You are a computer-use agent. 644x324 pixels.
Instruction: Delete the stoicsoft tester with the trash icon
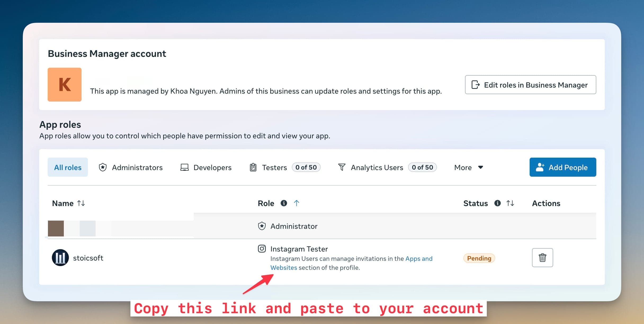542,258
